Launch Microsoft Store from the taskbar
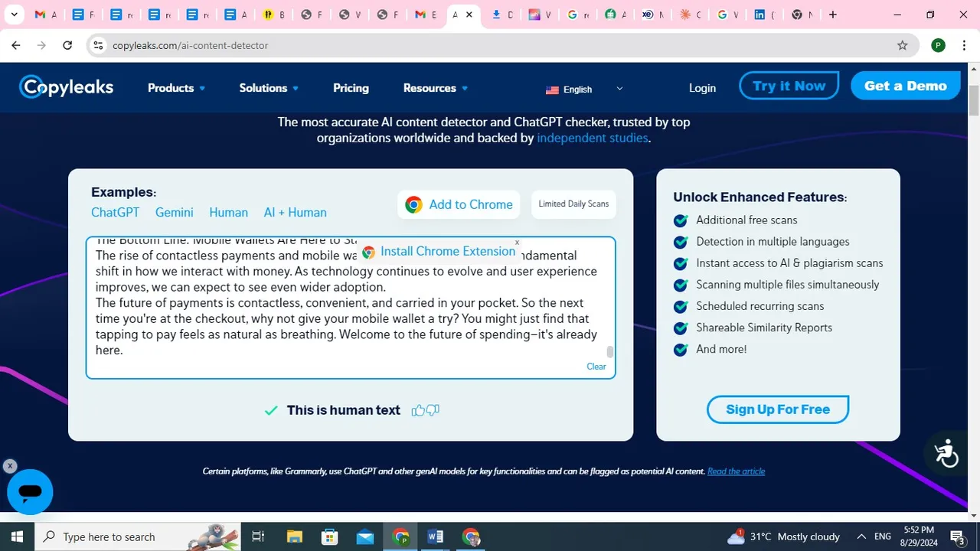 coord(330,536)
